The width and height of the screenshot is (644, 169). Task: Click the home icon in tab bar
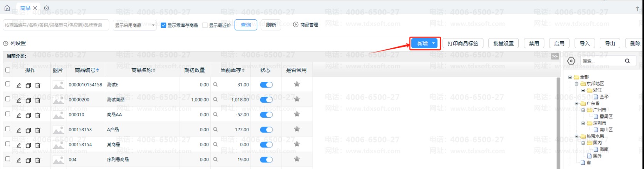(x=7, y=8)
